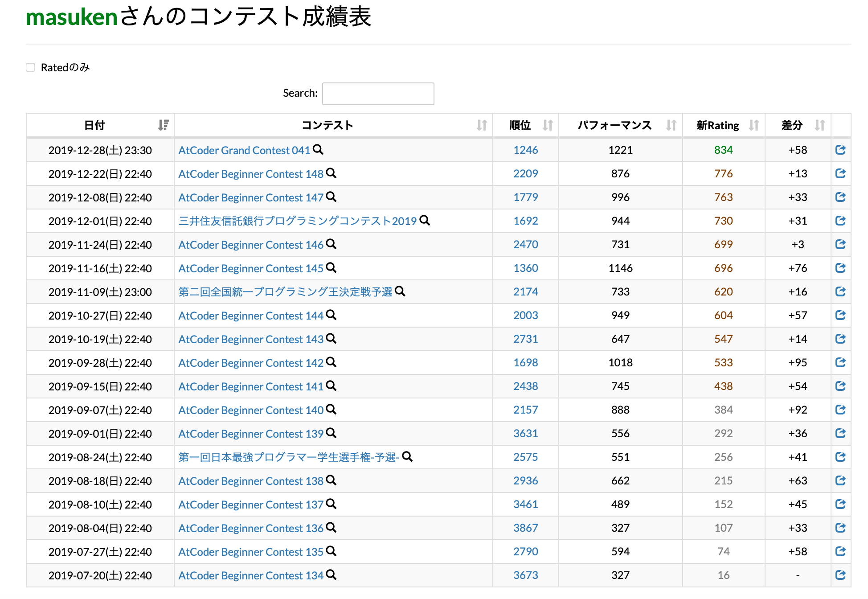Click share icon in 2019-12-22 row
The height and width of the screenshot is (599, 868).
point(841,173)
